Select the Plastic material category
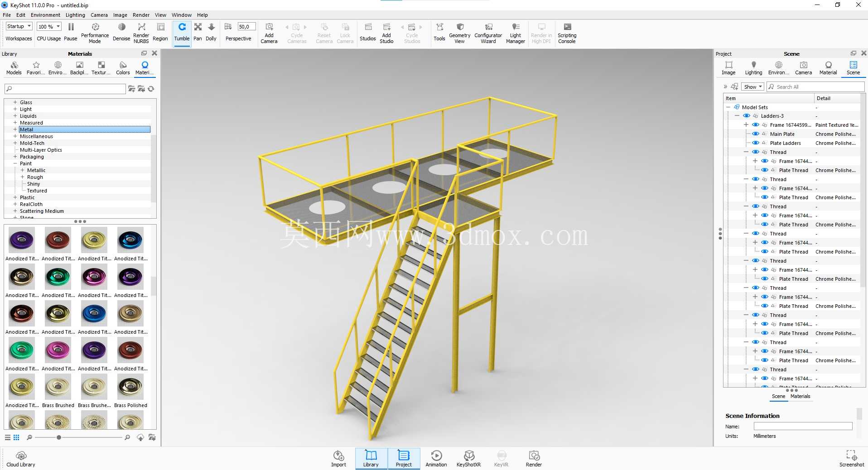This screenshot has height=470, width=868. click(27, 197)
